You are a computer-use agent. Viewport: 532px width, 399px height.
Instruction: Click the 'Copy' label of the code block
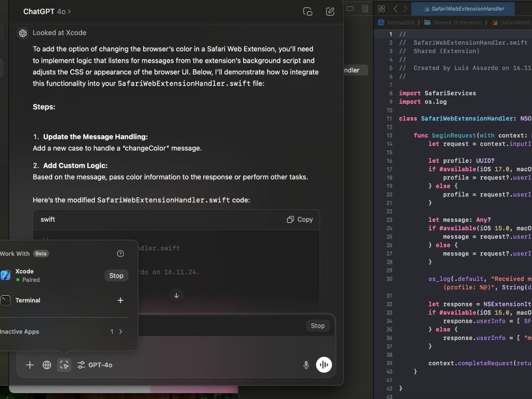point(305,220)
